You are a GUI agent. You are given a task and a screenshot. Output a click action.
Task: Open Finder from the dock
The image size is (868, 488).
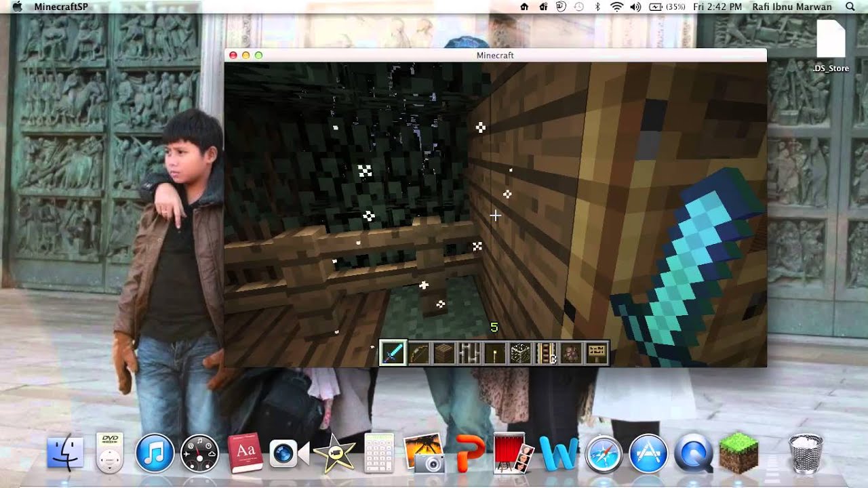pyautogui.click(x=65, y=453)
